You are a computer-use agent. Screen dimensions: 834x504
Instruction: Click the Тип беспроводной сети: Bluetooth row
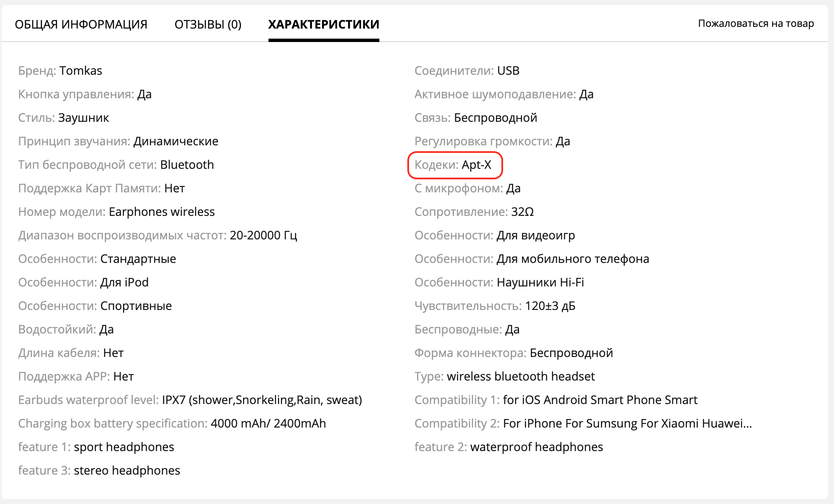coord(116,165)
